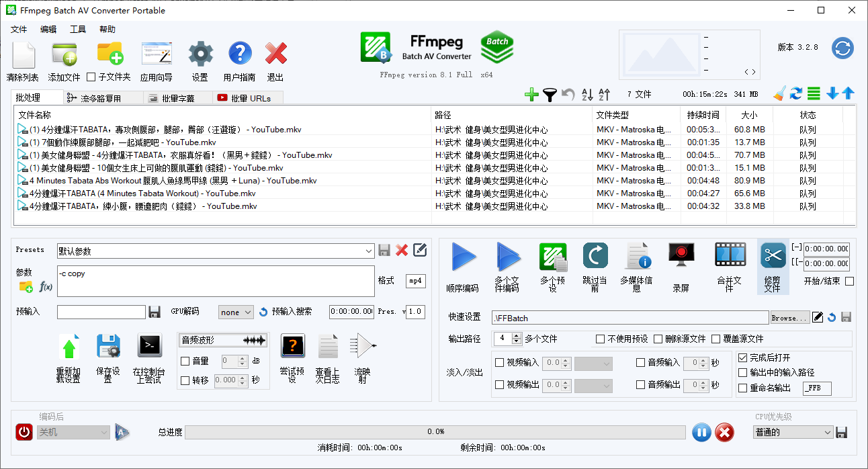
Task: Click the 参数 field containing -c copy
Action: (216, 281)
